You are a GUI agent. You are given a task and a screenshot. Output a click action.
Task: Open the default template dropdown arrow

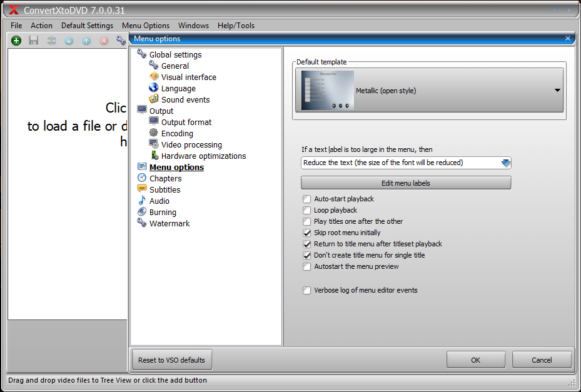pyautogui.click(x=557, y=91)
